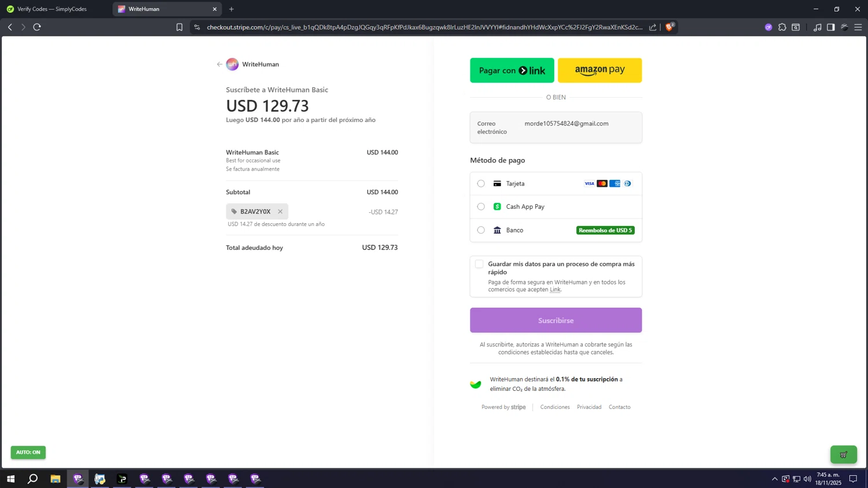Open the Windows Start menu
Image resolution: width=868 pixels, height=488 pixels.
point(10,479)
